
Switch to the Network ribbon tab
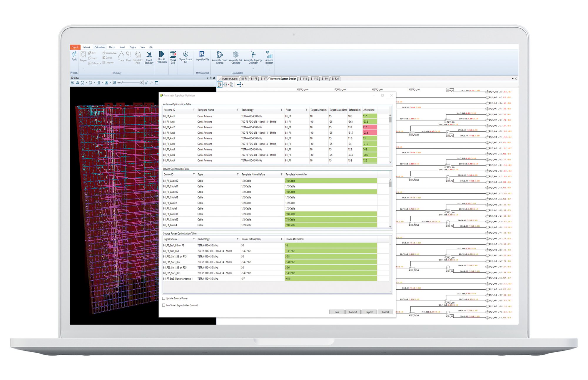click(x=86, y=47)
